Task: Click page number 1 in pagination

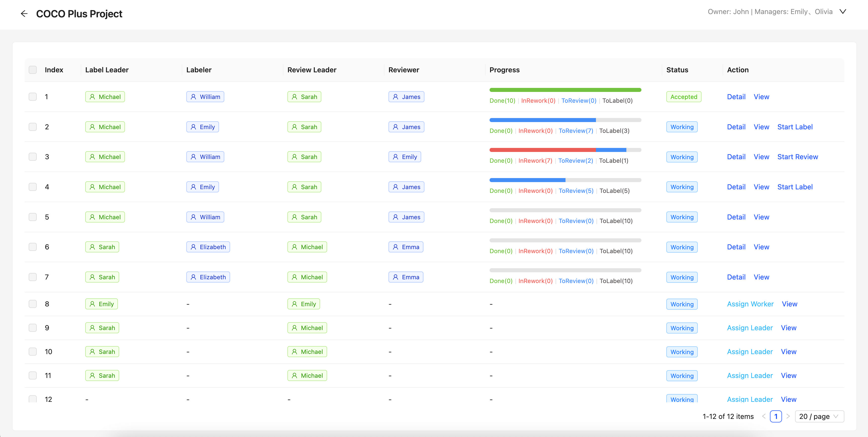Action: tap(776, 416)
